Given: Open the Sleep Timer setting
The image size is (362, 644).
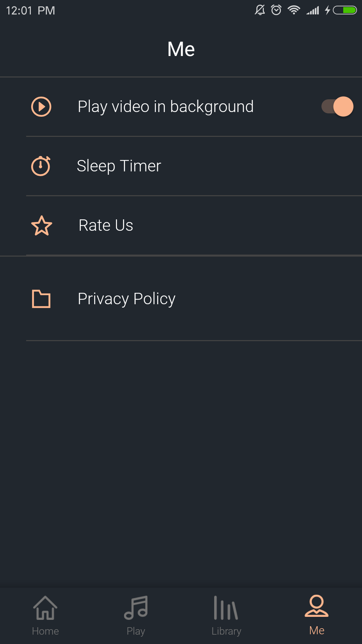Looking at the screenshot, I should point(119,166).
